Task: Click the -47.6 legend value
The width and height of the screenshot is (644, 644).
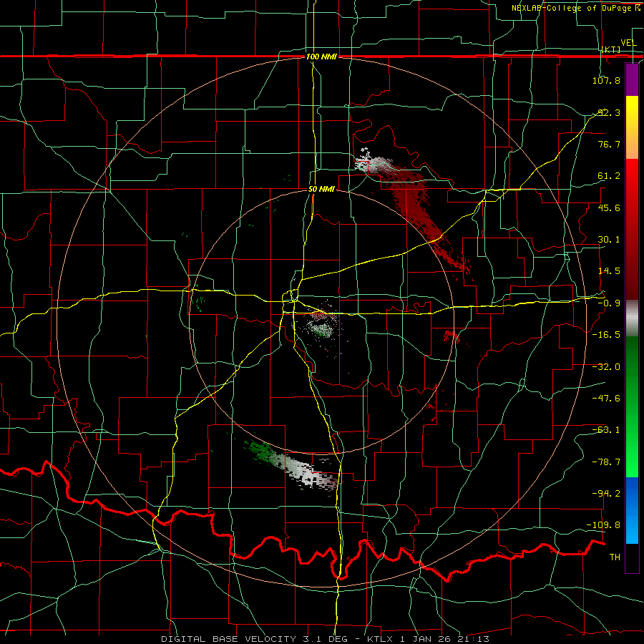Action: coord(606,398)
